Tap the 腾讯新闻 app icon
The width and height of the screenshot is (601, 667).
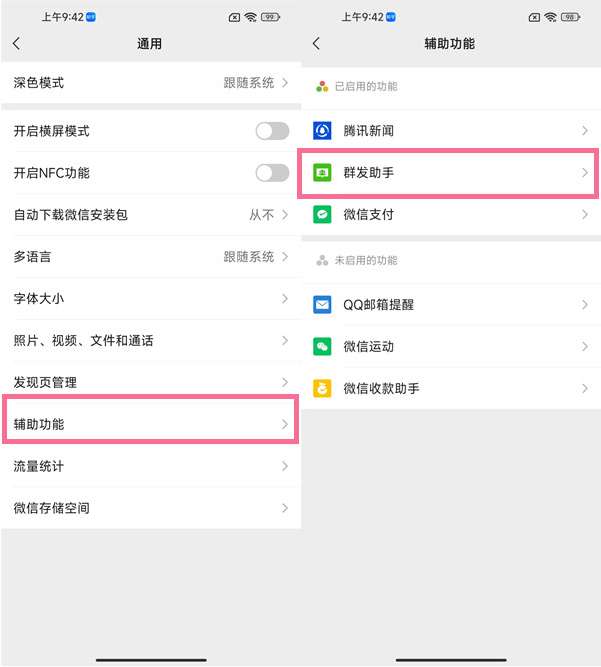322,131
